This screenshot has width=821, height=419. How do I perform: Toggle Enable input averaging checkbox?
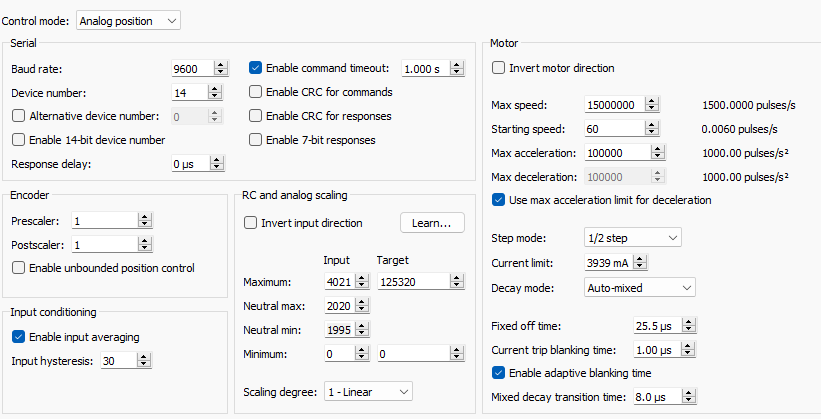18,336
